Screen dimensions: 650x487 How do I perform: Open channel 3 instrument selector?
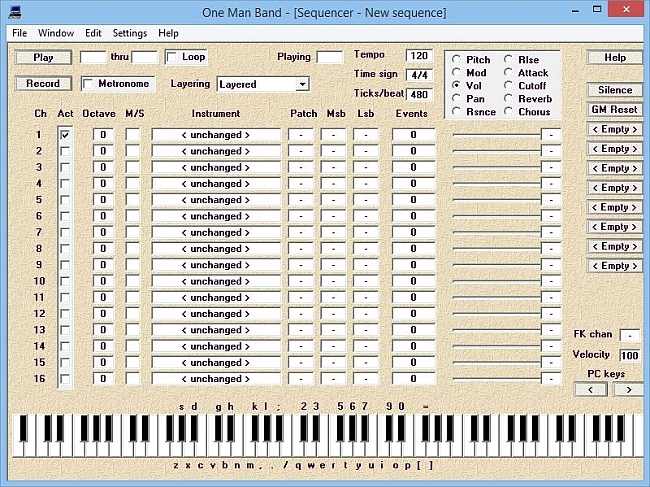[216, 167]
